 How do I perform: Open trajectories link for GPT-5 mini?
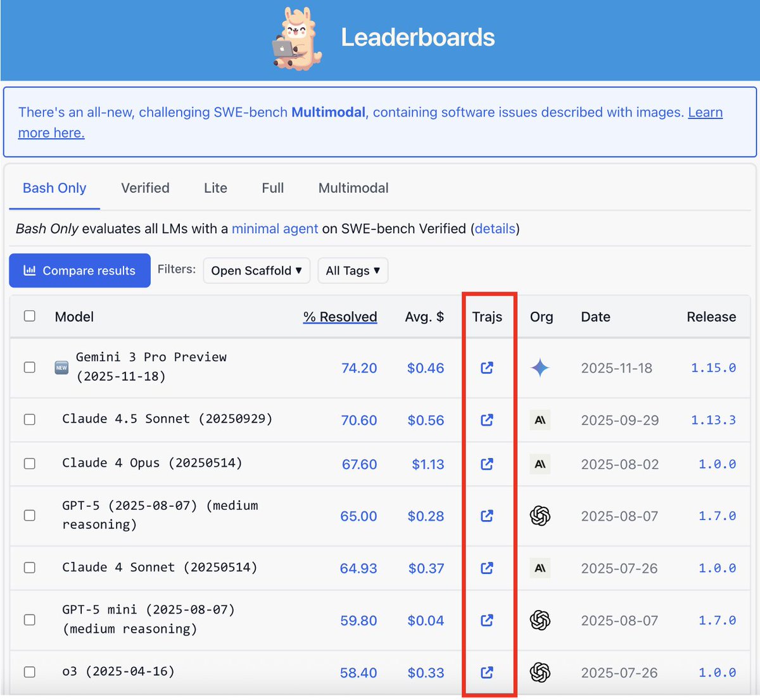pos(486,620)
